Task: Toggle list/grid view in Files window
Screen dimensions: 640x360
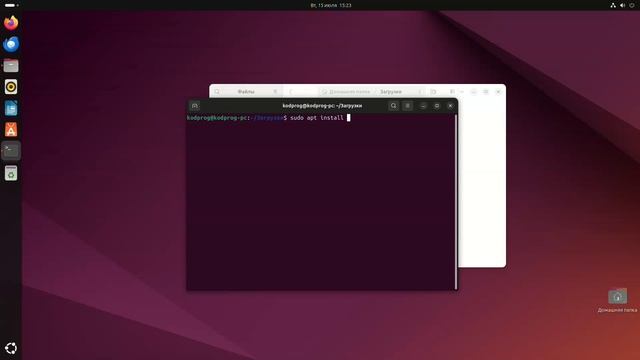Action: pos(452,92)
